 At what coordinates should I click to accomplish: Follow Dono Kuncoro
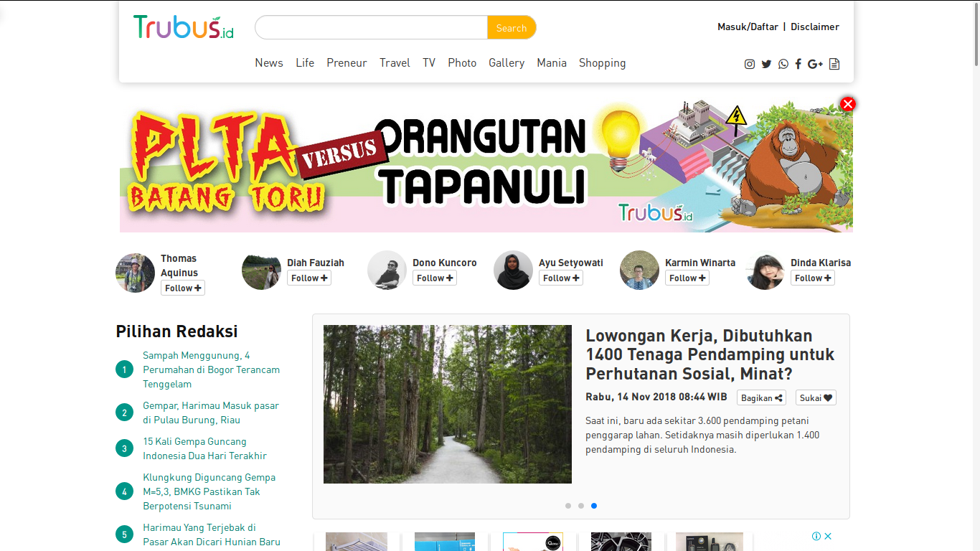pos(435,278)
